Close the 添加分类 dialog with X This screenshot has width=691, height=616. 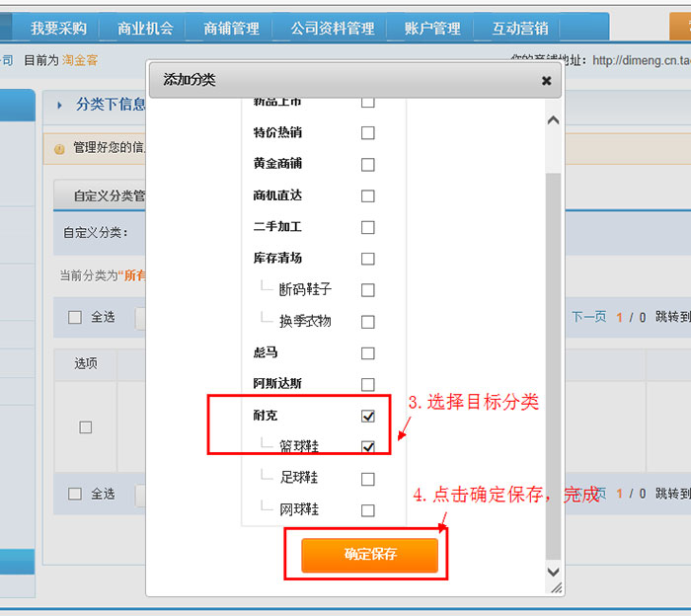click(546, 81)
